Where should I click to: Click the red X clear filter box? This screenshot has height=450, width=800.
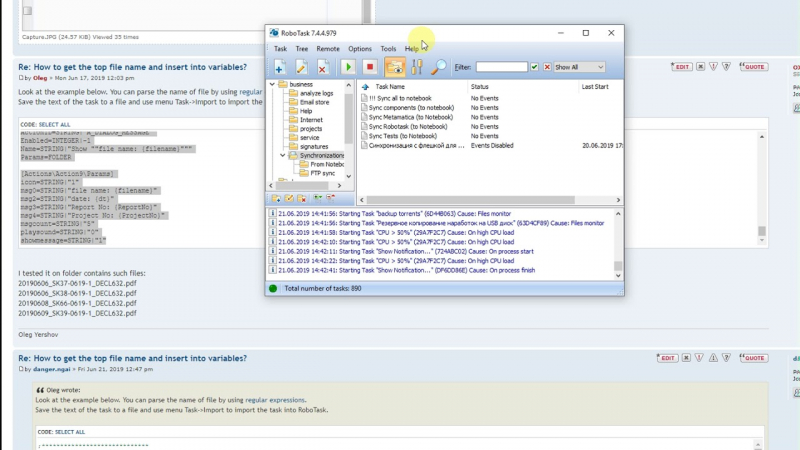coord(546,67)
